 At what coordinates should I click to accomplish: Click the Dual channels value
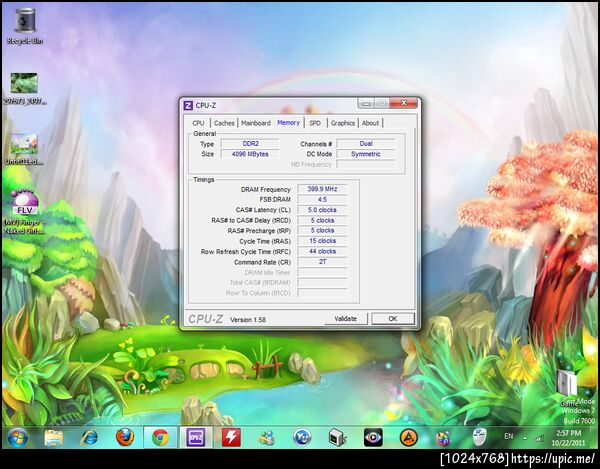point(366,144)
